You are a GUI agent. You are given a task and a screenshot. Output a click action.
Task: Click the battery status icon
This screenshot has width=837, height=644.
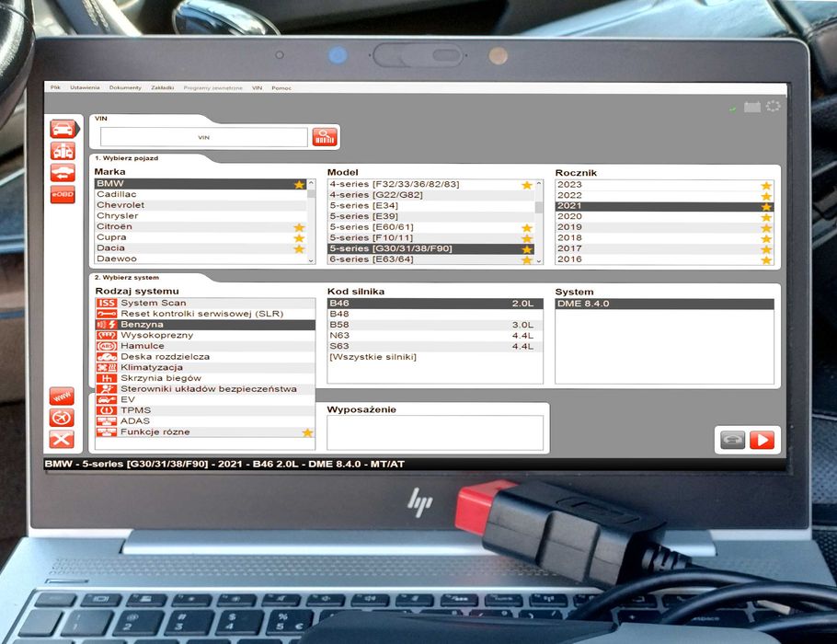pyautogui.click(x=752, y=107)
